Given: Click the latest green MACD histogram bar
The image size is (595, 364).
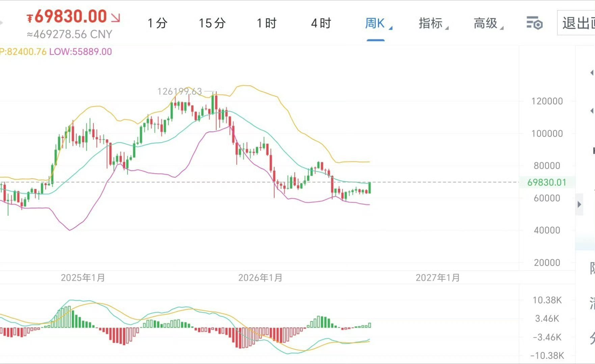Looking at the screenshot, I should pyautogui.click(x=370, y=325).
